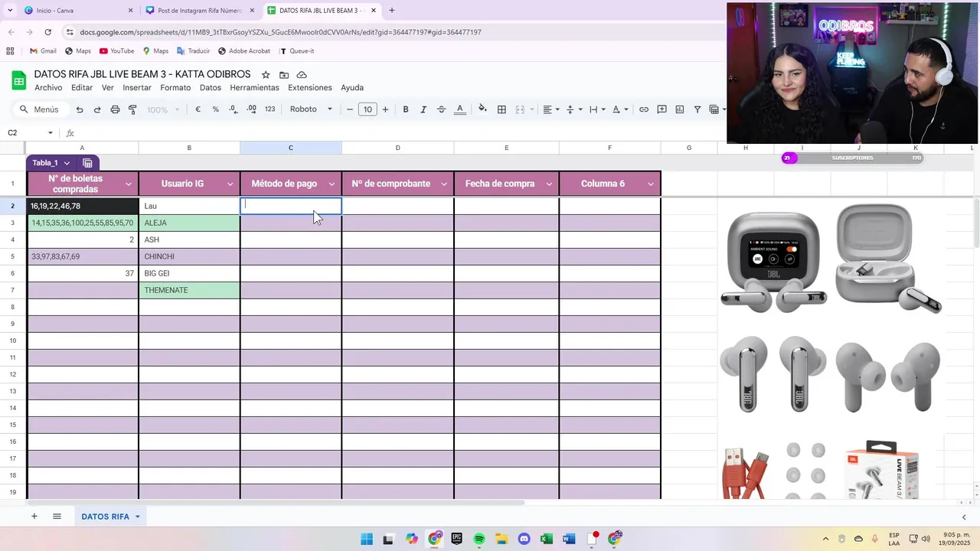Increase decimal places
This screenshot has width=980, height=551.
(252, 109)
